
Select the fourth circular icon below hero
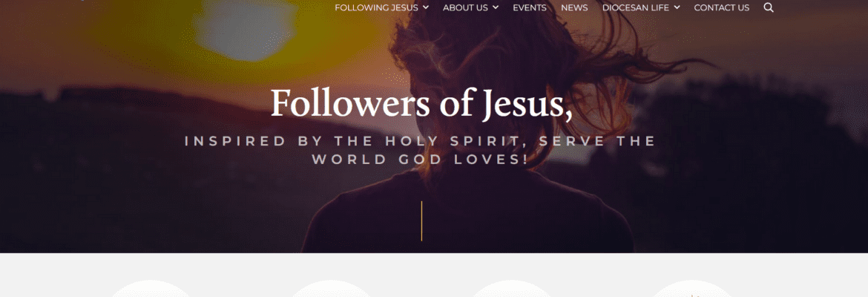[x=692, y=289]
